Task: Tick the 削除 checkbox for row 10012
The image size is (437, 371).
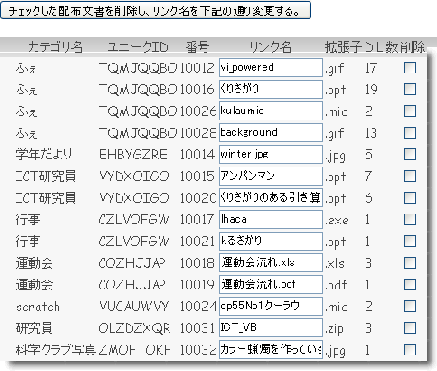Action: coord(410,68)
